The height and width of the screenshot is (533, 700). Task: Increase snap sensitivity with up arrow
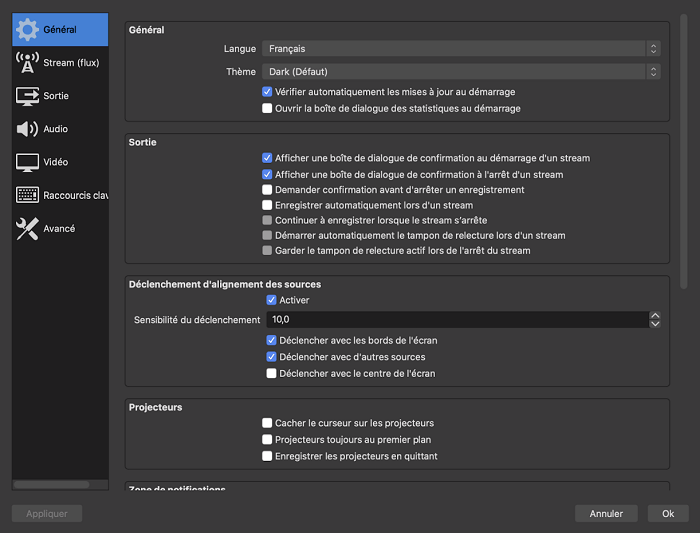pyautogui.click(x=655, y=315)
